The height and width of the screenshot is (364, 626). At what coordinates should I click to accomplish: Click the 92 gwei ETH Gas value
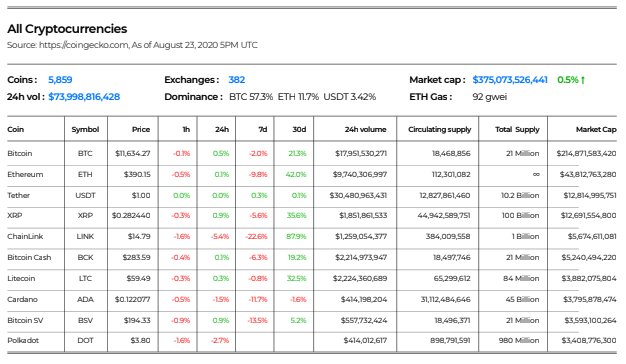(x=489, y=97)
